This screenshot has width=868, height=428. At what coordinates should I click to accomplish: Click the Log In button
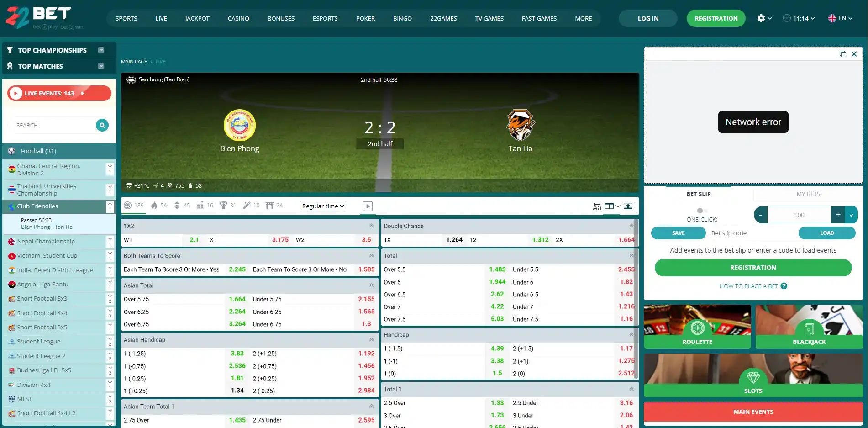click(648, 18)
